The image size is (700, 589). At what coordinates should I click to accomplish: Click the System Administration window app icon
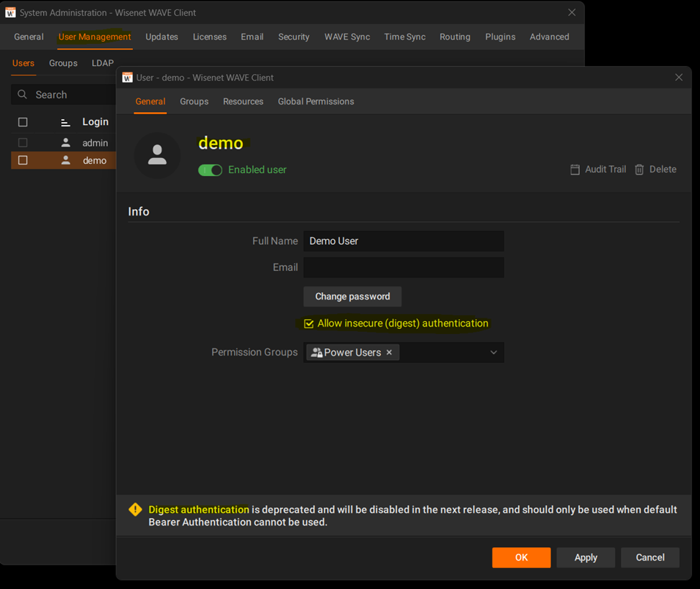pyautogui.click(x=10, y=12)
